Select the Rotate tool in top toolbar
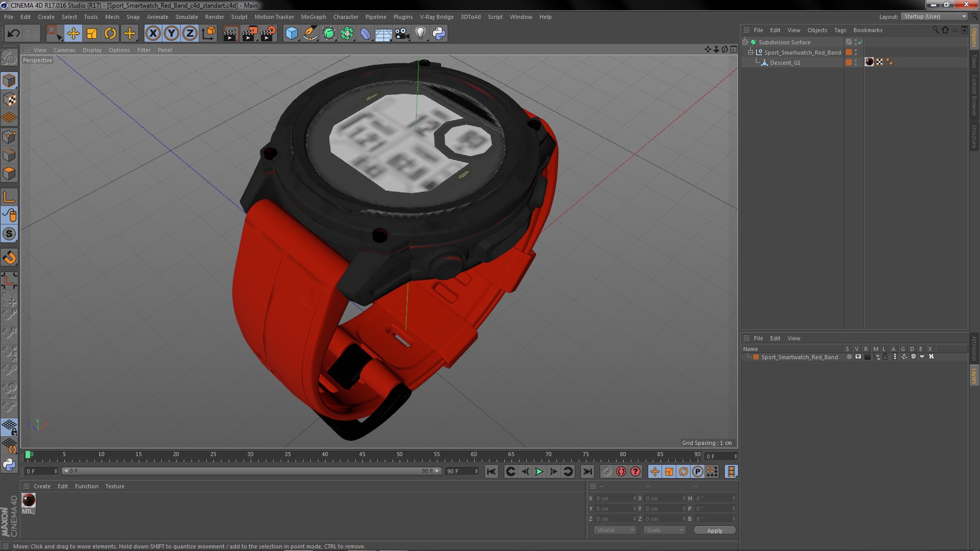Viewport: 980px width, 551px height. (110, 34)
